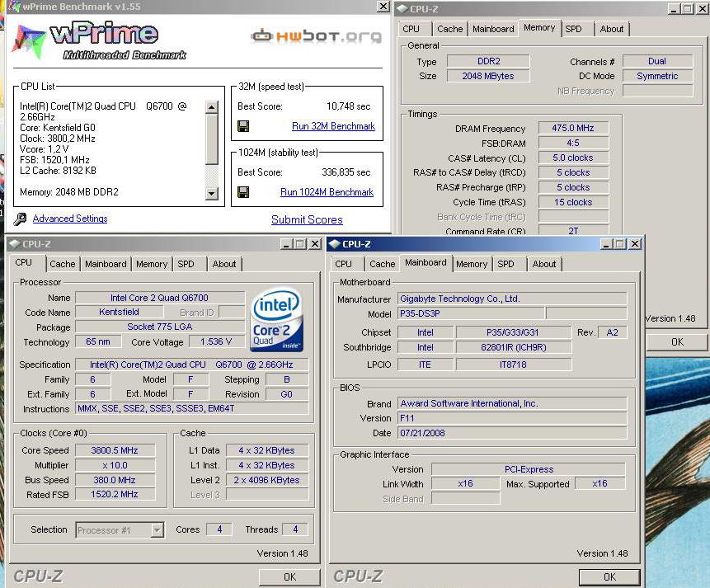710x588 pixels.
Task: Click the Multiplier x 10.0 value
Action: 115,465
